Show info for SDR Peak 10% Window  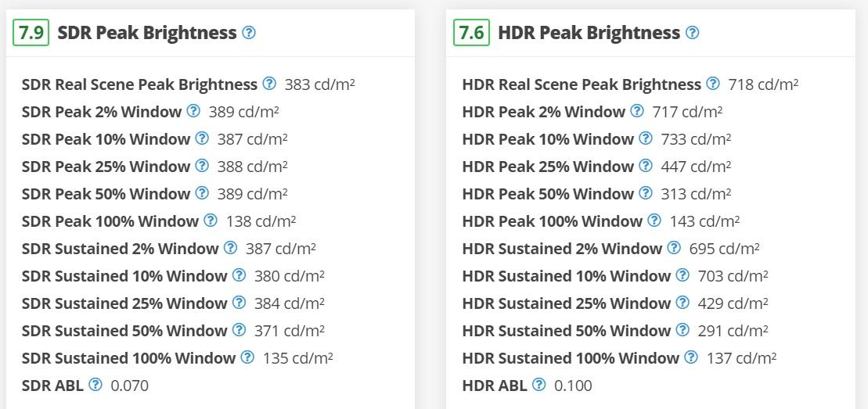pos(201,138)
